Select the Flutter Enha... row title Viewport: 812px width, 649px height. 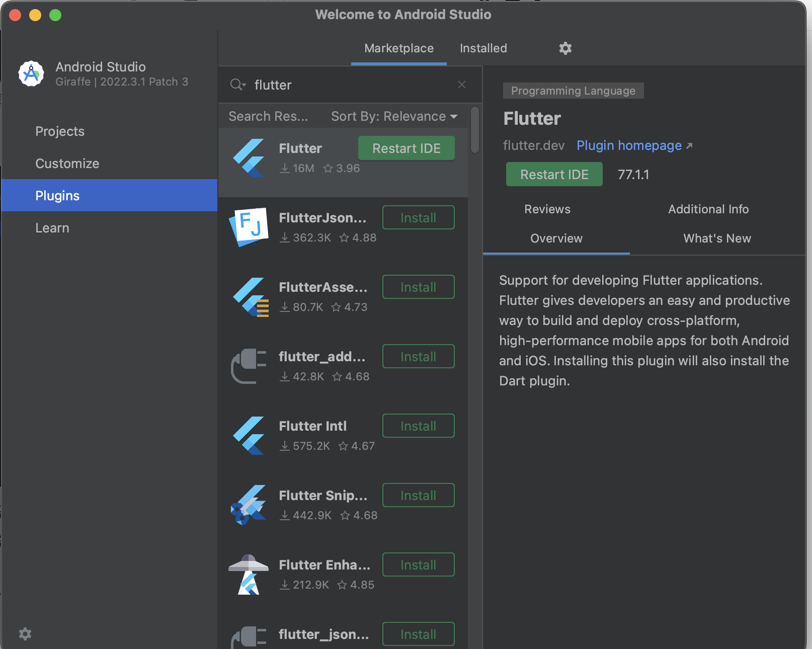tap(324, 565)
